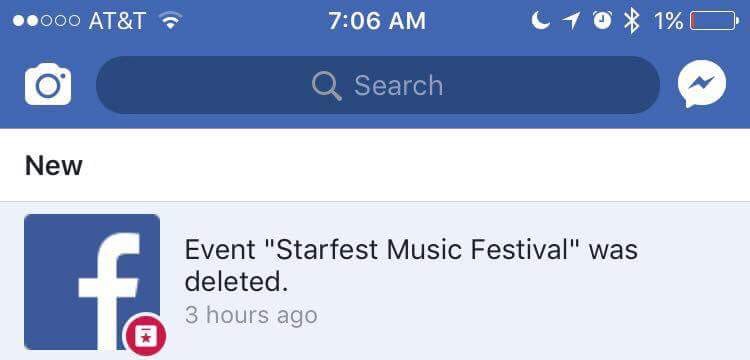This screenshot has height=360, width=750.
Task: Tap the Wi-Fi status icon
Action: coord(170,21)
